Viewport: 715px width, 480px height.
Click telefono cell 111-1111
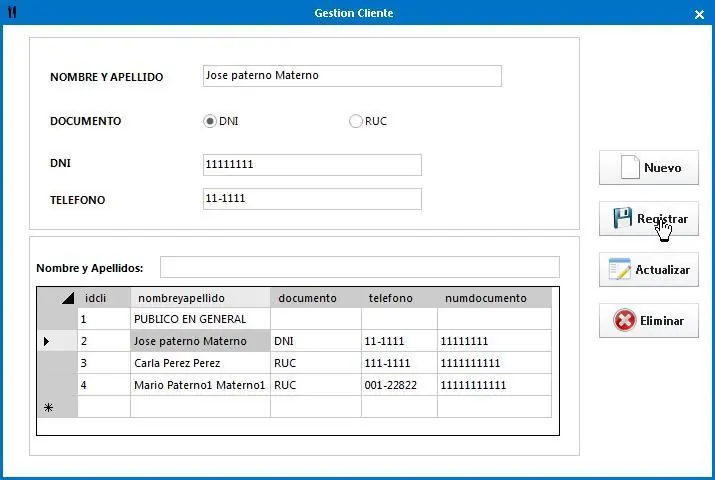coord(399,363)
